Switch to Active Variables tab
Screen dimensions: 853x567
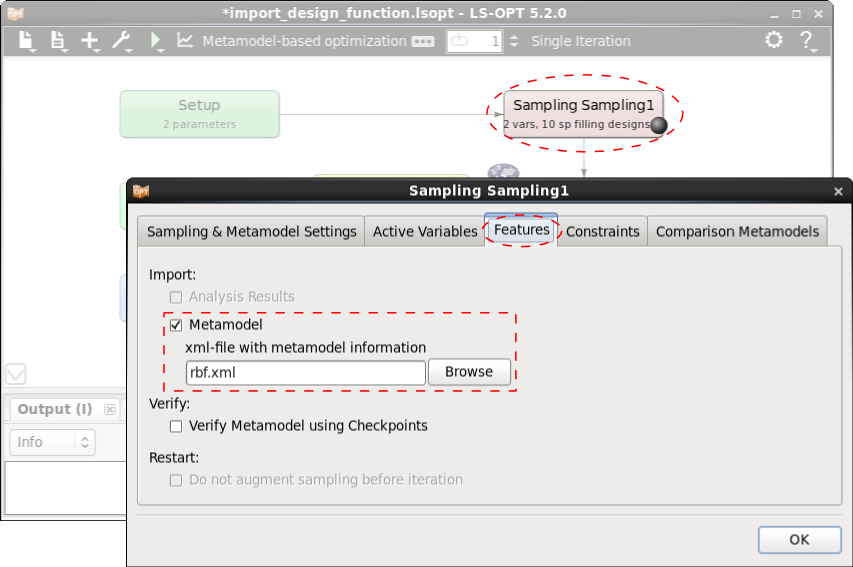(x=425, y=231)
